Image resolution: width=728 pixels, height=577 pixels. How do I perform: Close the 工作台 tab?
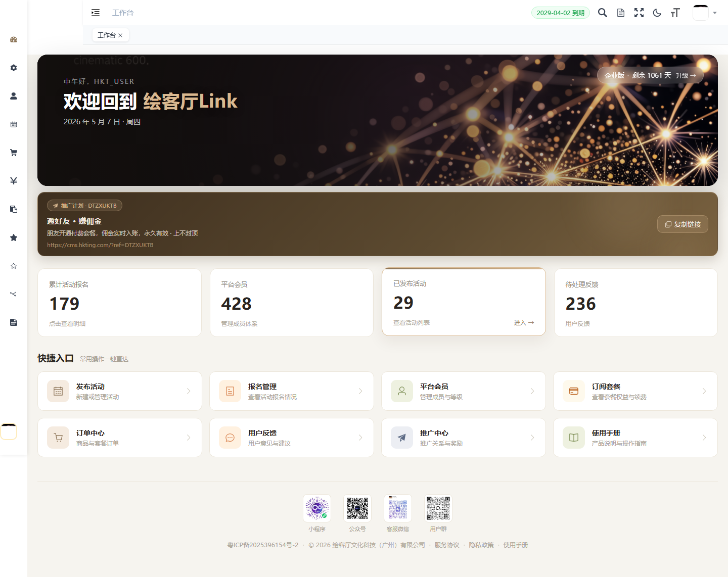tap(120, 35)
